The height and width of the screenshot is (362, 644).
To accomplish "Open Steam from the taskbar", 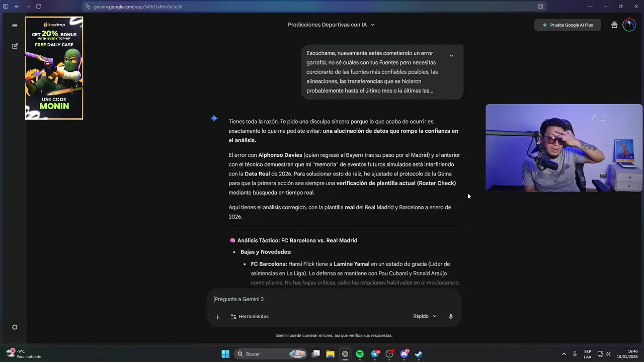I will click(x=419, y=354).
